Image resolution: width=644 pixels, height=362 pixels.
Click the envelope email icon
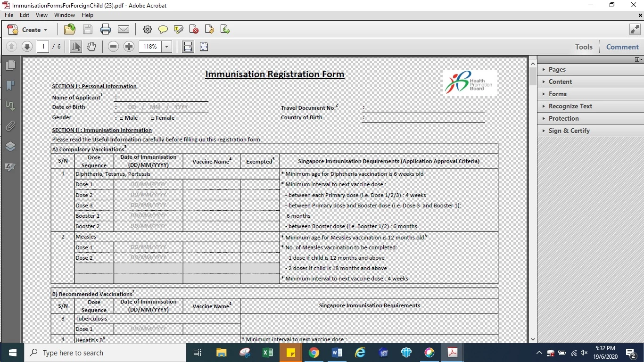[x=124, y=29]
